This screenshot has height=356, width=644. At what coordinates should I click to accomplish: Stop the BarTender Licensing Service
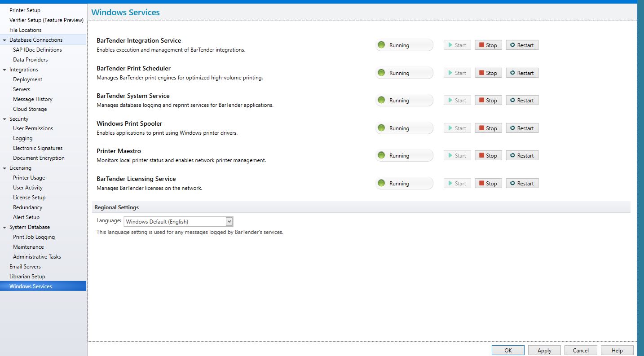pos(488,183)
